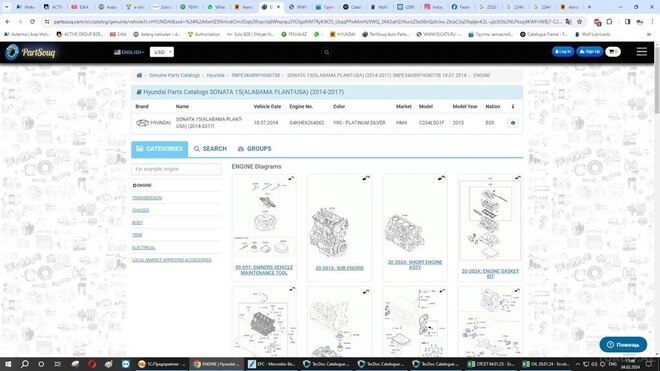Switch to EPC Mercedes-Benz taskbar app

tap(272, 364)
